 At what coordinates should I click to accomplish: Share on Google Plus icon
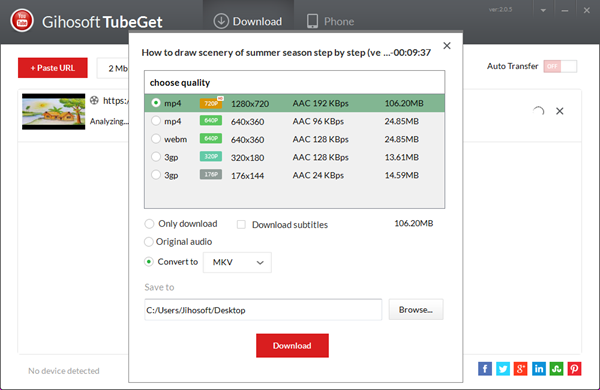(520, 369)
